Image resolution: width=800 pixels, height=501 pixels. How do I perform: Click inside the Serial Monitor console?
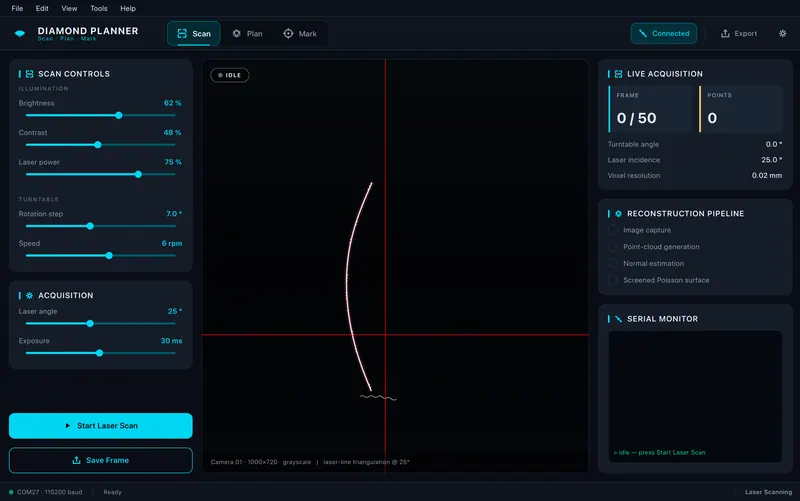click(x=695, y=396)
